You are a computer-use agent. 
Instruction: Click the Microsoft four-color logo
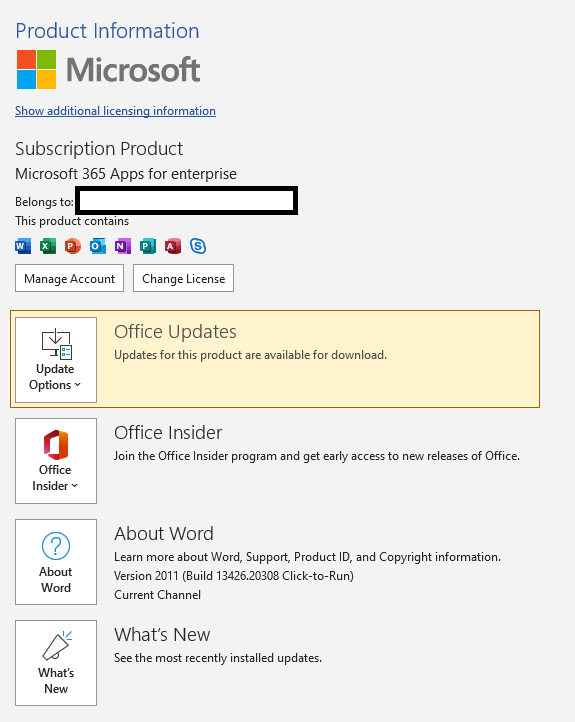pos(36,70)
